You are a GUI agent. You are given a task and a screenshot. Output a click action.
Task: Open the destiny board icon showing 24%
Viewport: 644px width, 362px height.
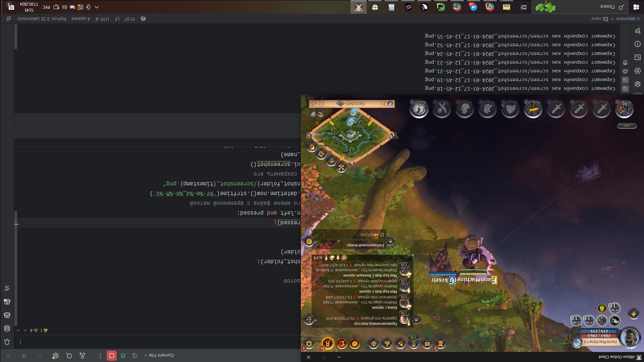click(414, 344)
